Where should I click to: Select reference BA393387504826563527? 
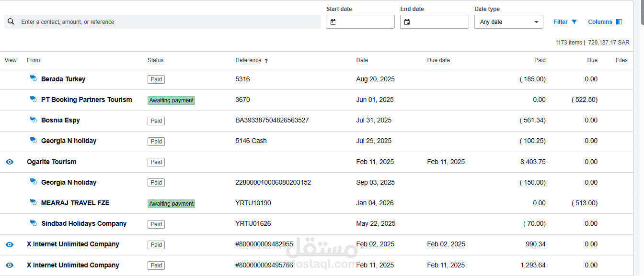tap(272, 120)
